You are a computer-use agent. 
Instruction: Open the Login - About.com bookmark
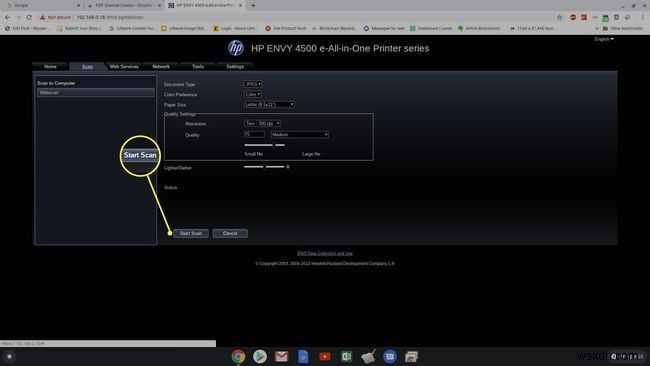[235, 28]
